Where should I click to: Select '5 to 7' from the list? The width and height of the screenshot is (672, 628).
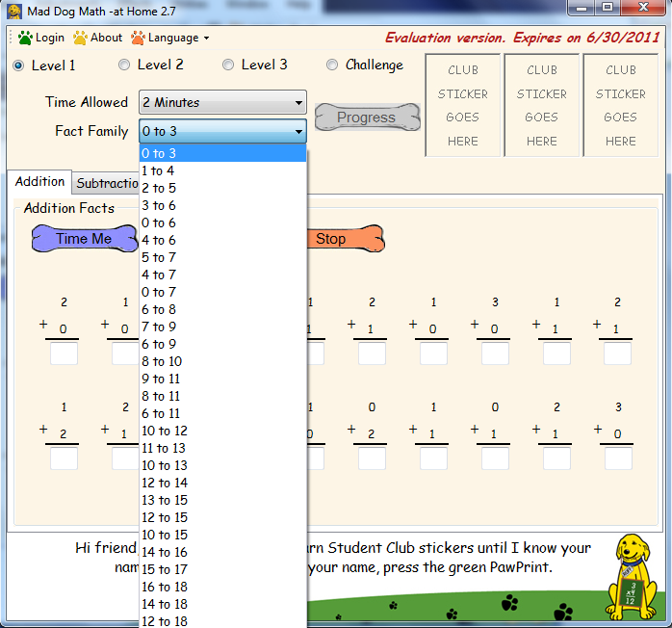[222, 257]
